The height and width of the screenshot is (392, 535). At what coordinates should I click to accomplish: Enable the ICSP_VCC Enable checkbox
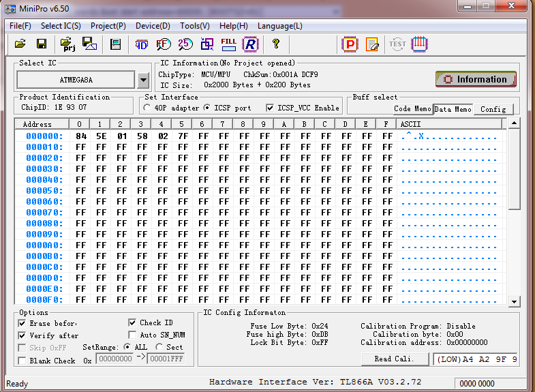(270, 108)
